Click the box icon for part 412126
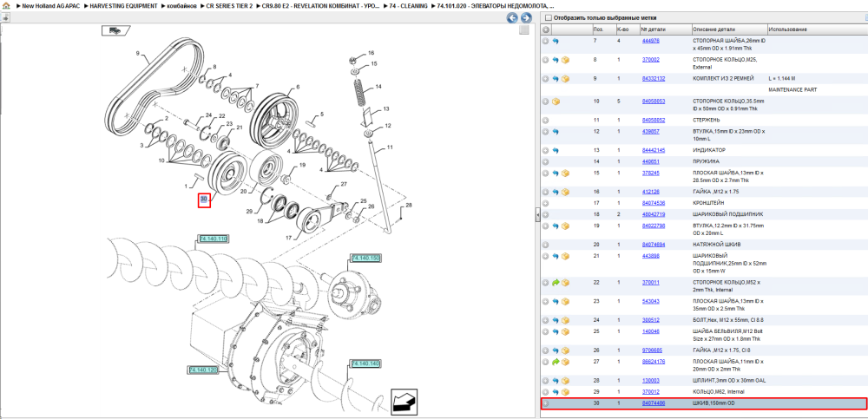 point(565,192)
